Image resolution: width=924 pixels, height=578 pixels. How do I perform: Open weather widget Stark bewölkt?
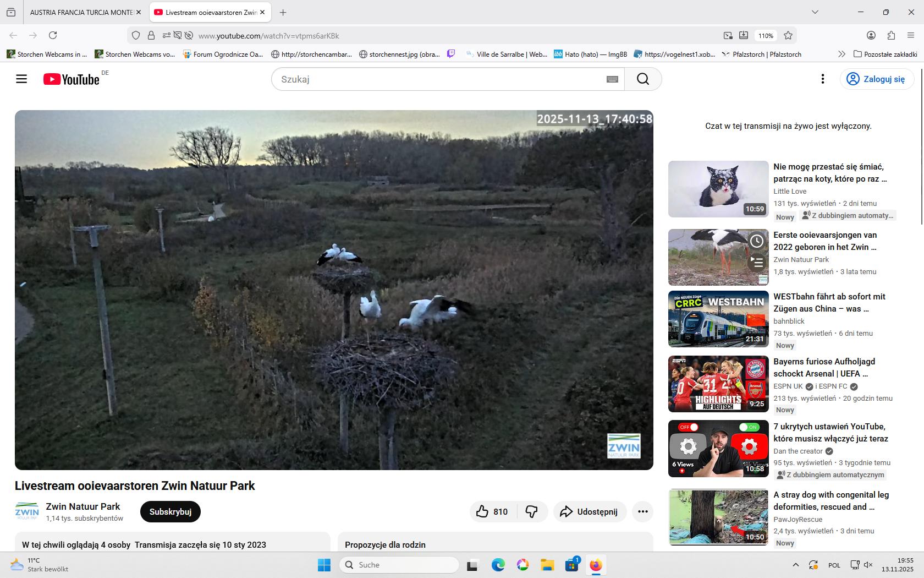pos(40,565)
